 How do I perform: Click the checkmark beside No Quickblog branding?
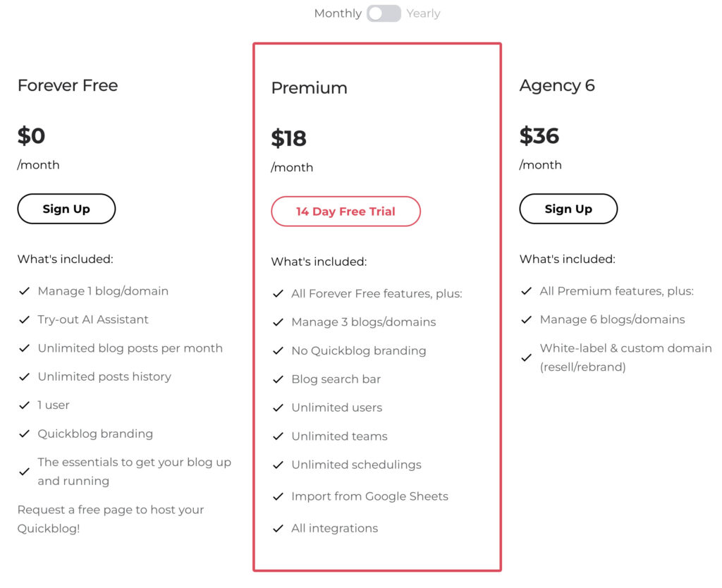pos(278,350)
